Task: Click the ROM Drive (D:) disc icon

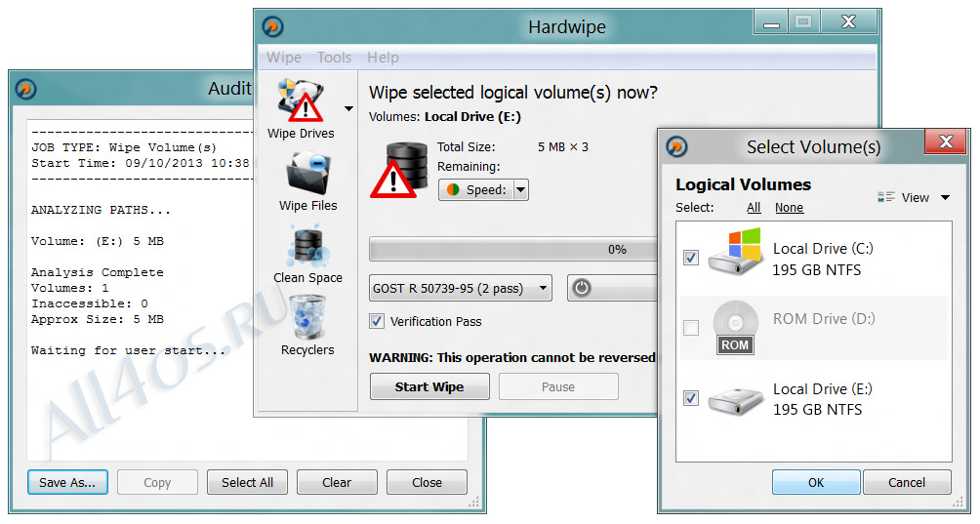Action: pos(736,327)
